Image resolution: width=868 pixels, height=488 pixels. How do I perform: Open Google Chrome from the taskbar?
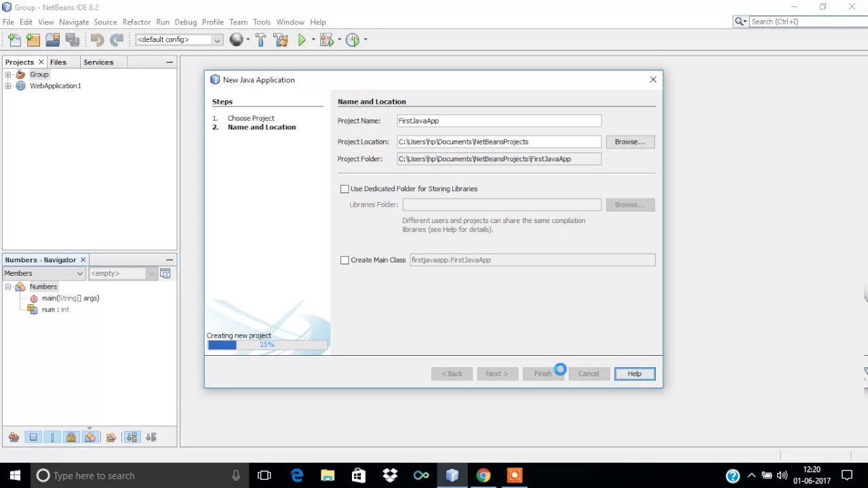pyautogui.click(x=483, y=475)
